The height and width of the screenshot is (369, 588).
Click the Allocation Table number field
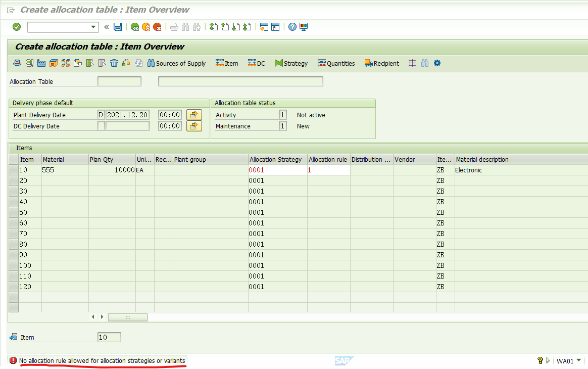[x=119, y=81]
